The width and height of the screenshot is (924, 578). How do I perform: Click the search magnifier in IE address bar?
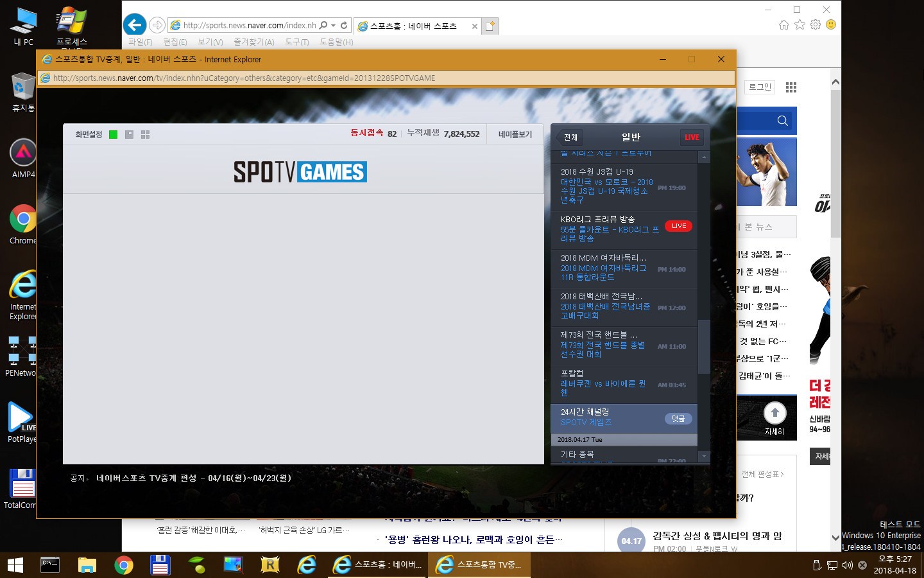coord(323,26)
